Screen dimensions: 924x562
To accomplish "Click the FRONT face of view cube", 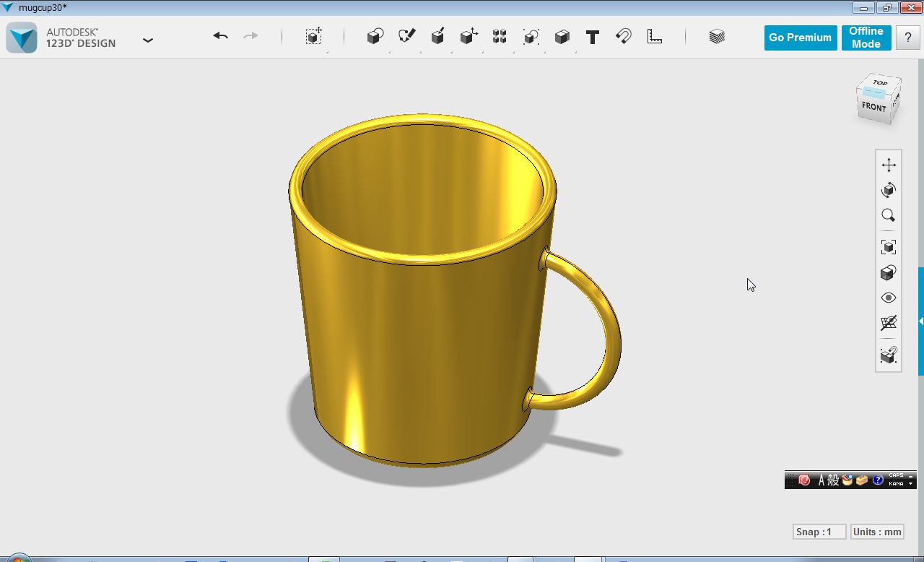I will 873,107.
